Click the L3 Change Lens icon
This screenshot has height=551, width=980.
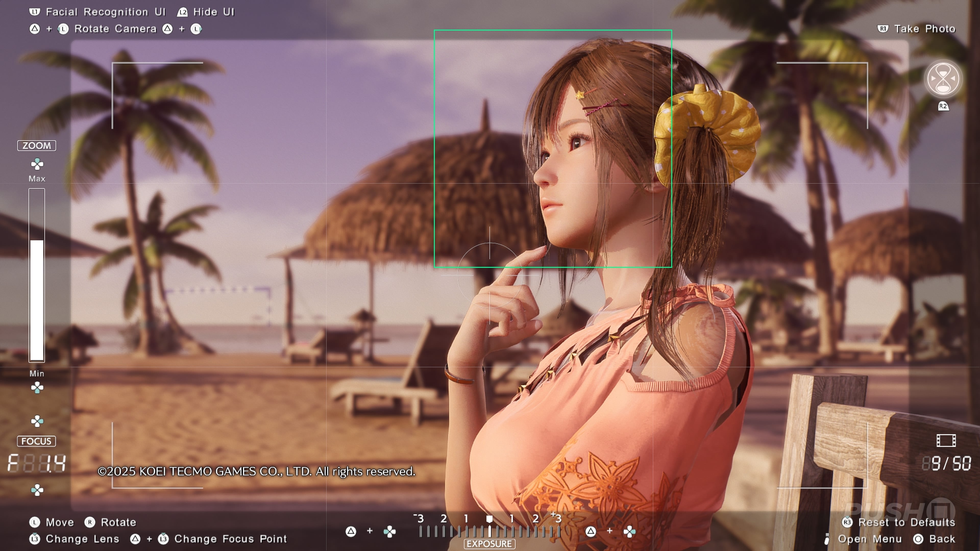(x=35, y=539)
